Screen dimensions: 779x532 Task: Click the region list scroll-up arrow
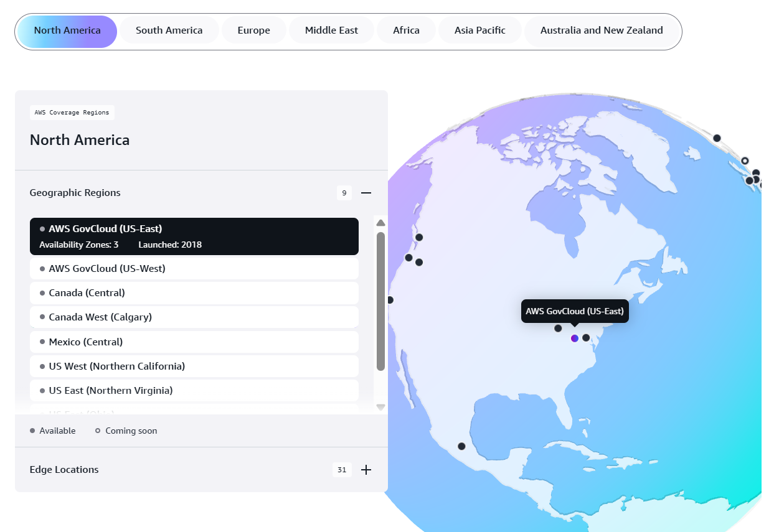coord(380,223)
